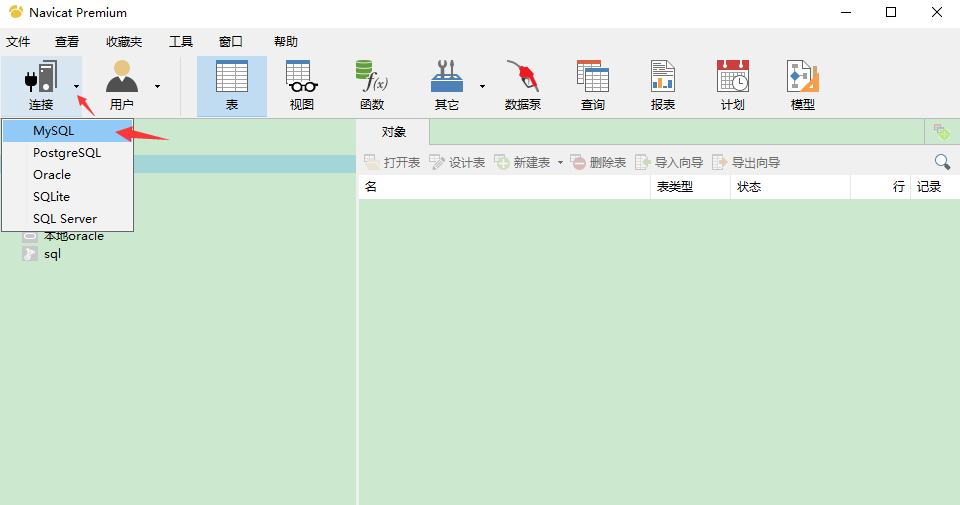
Task: Choose MySQL from the connection list
Action: [68, 131]
